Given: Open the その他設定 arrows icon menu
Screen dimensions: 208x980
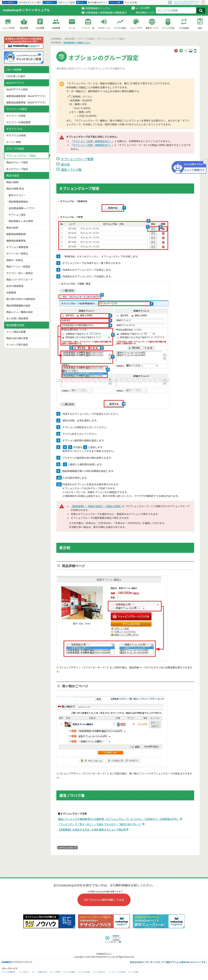Looking at the screenshot, I should tap(184, 24).
